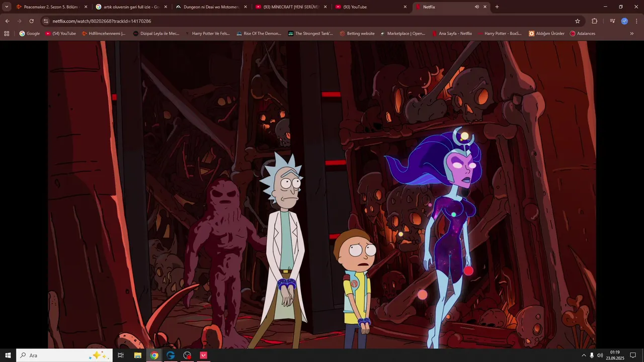The width and height of the screenshot is (644, 362).
Task: Close the Dungeon ni Deai tab
Action: [246, 7]
